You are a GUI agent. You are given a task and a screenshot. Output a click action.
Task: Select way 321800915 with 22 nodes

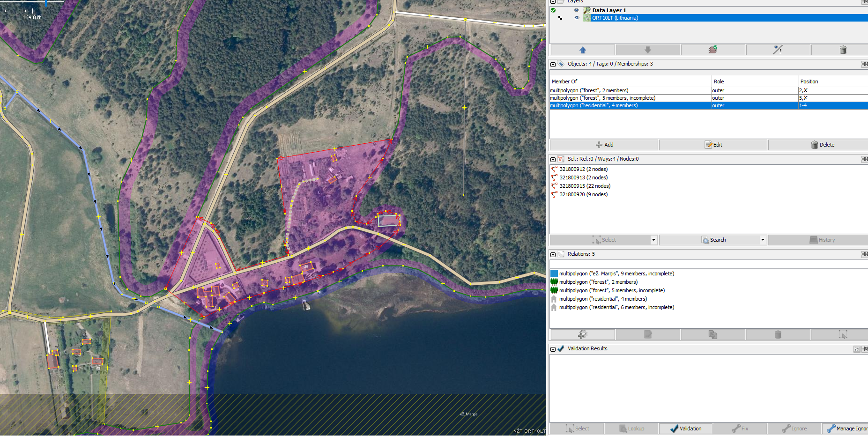click(x=585, y=186)
